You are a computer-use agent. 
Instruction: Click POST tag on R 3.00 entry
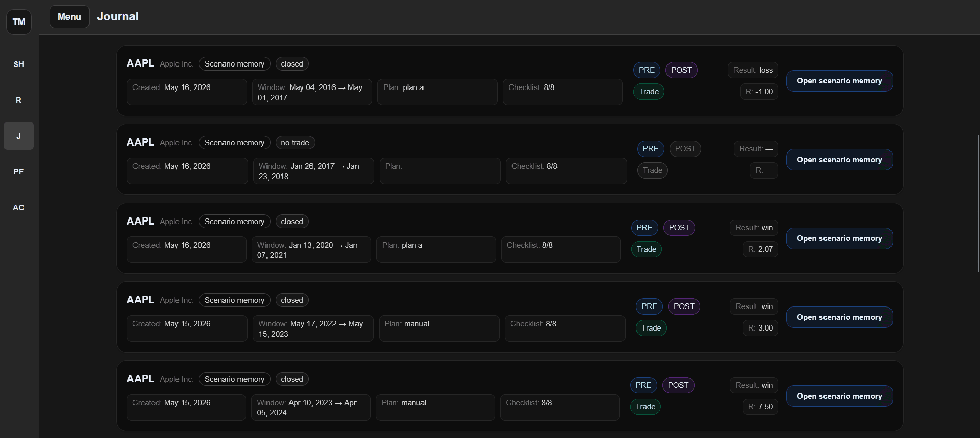684,306
